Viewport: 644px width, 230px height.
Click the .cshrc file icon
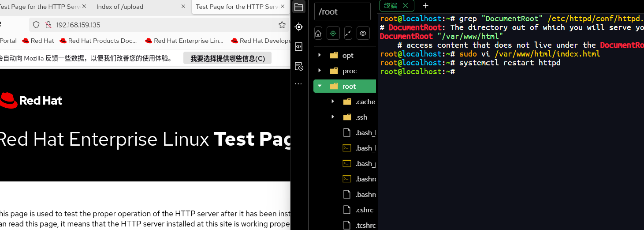click(347, 210)
